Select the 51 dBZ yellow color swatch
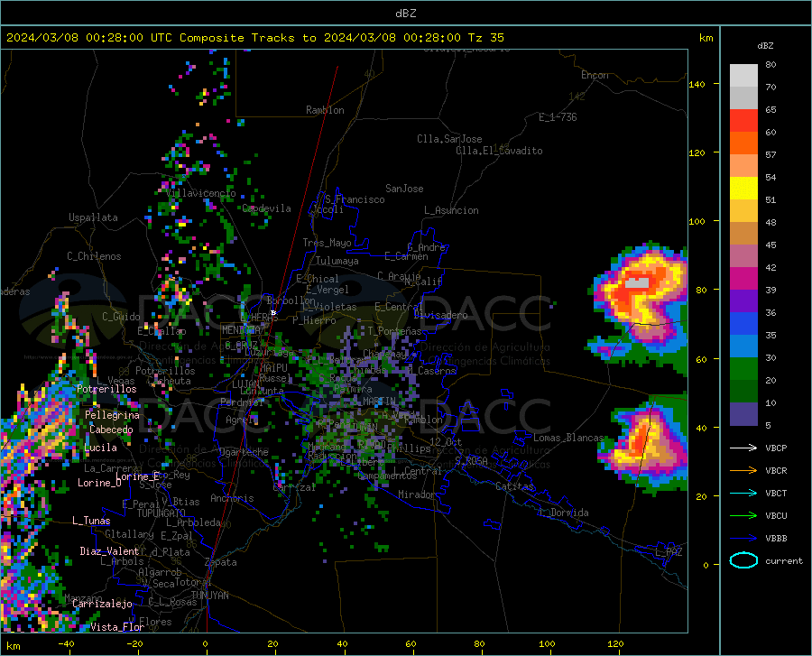Screen dimensions: 812x656 (x=743, y=189)
